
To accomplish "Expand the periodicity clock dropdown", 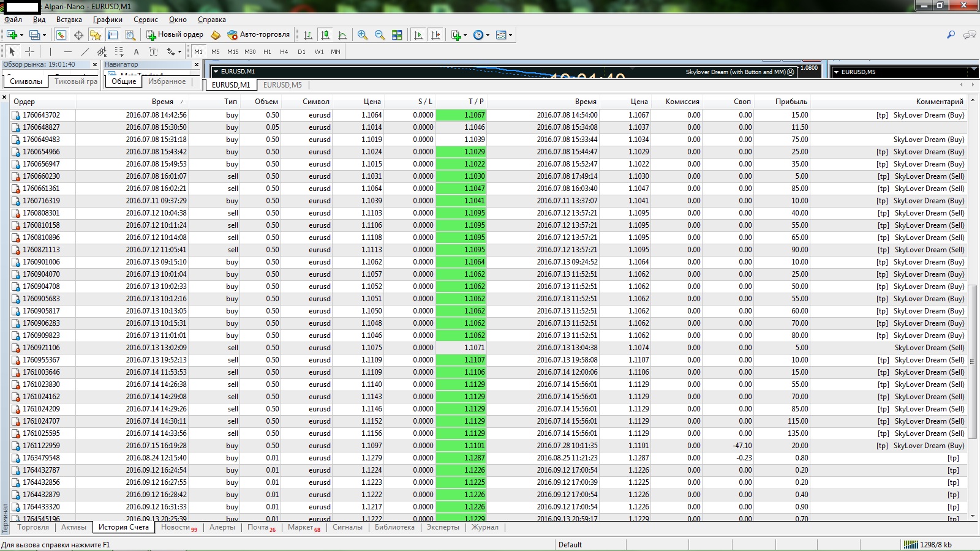I will (488, 35).
